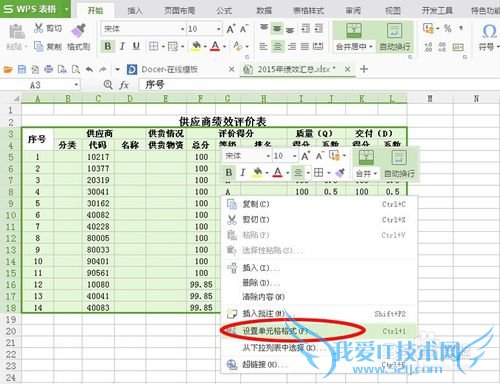500x384 pixels.
Task: Select the Format Painter (格式刷) brush
Action: click(79, 30)
